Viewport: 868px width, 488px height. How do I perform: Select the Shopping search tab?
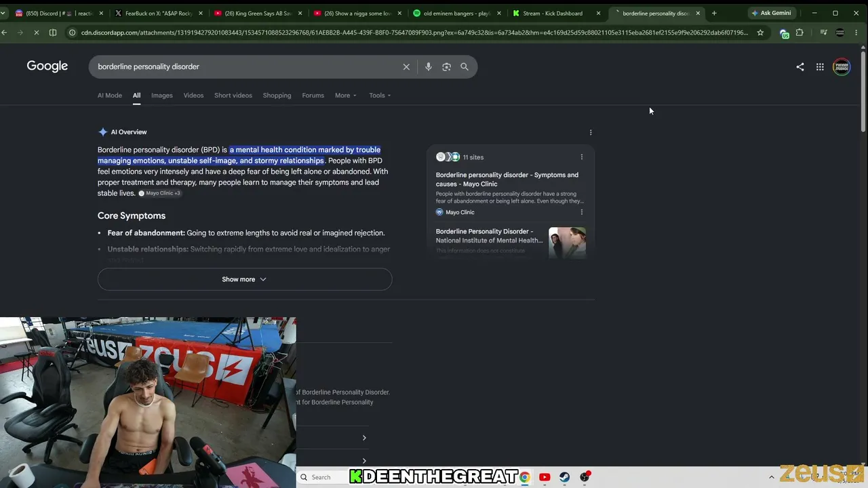click(277, 96)
